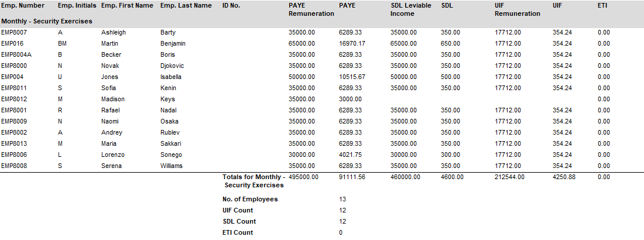This screenshot has height=240, width=644.
Task: Click the No. of Employees label
Action: 250,199
